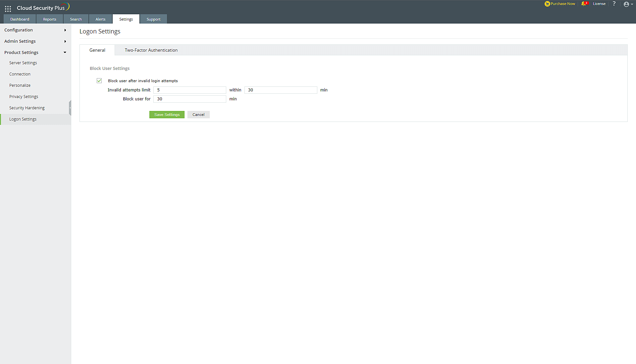Click the Save Settings button
This screenshot has height=364, width=636.
pos(167,115)
